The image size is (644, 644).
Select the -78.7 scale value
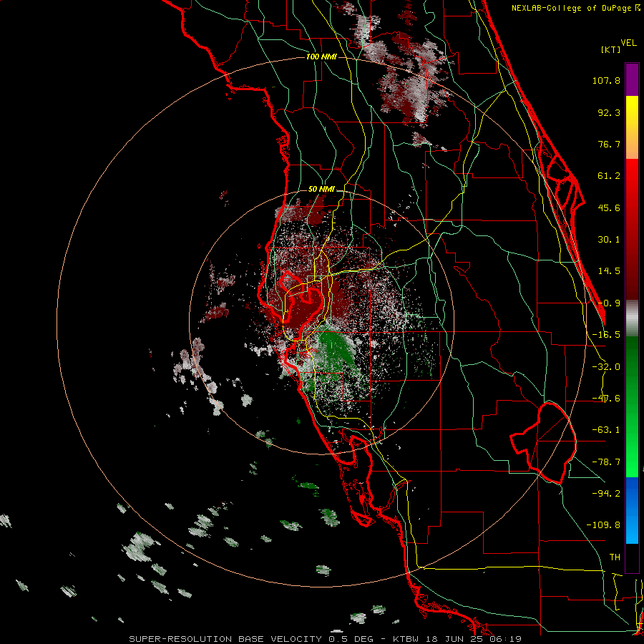(x=606, y=462)
